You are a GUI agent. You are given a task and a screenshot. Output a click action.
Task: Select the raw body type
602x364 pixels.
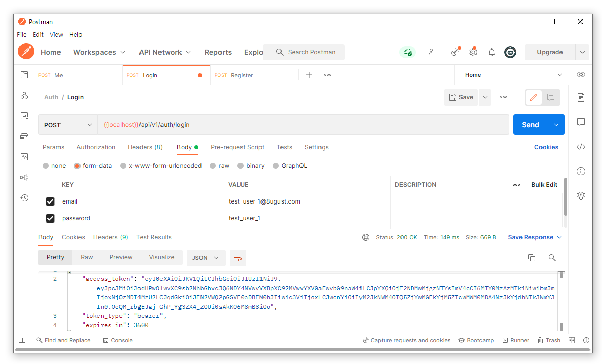click(213, 166)
